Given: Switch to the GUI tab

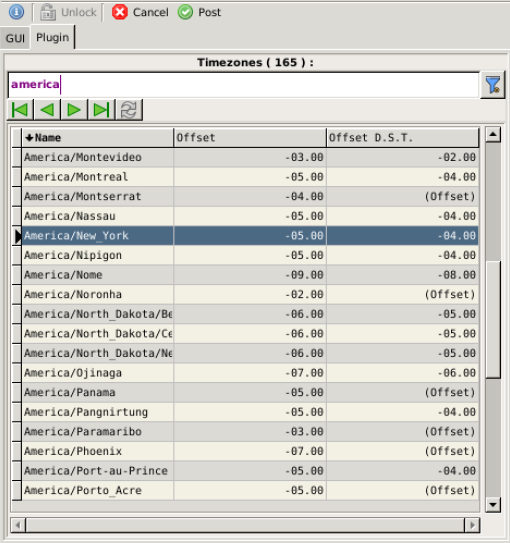Looking at the screenshot, I should tap(15, 38).
